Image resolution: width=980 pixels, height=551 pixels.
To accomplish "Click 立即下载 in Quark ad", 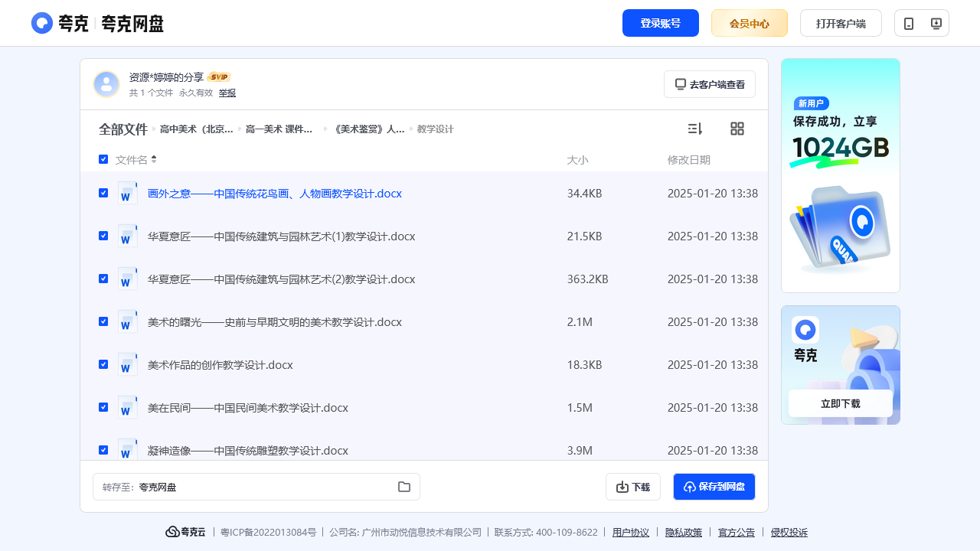I will click(841, 403).
